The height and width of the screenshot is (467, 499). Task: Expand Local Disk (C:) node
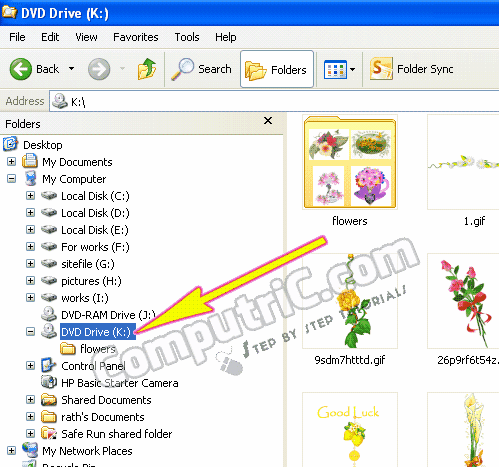tap(30, 196)
